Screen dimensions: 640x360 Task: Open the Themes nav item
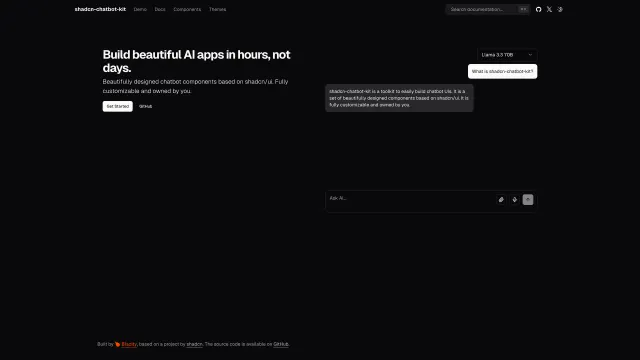[217, 9]
